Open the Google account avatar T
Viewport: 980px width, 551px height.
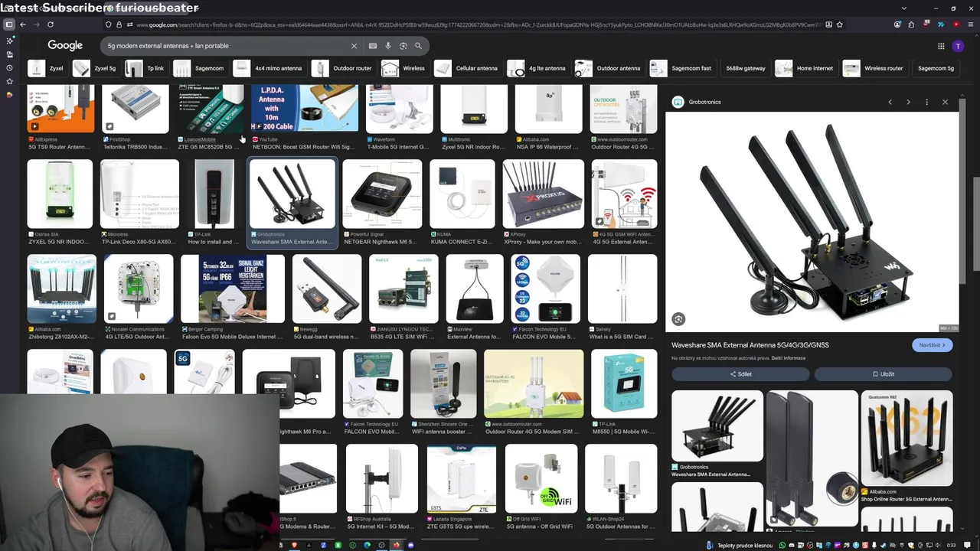[x=958, y=46]
